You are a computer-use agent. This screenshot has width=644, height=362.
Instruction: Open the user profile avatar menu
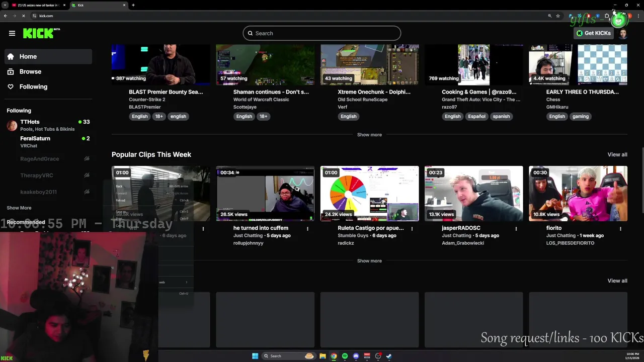click(x=623, y=33)
